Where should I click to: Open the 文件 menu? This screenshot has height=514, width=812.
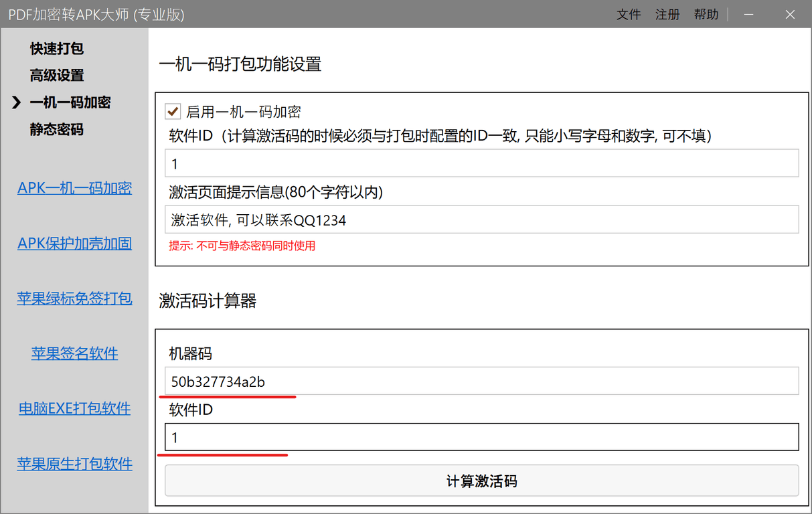click(629, 14)
